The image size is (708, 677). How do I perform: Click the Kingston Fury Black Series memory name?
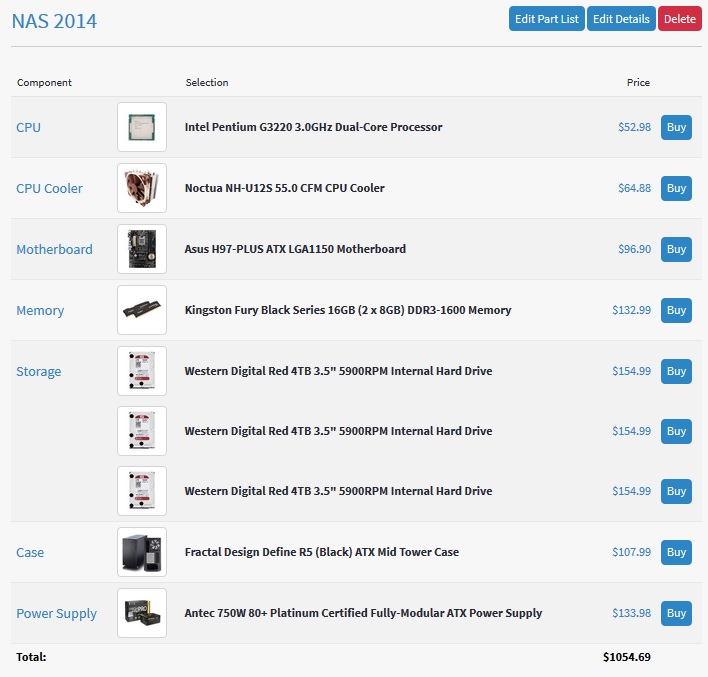[347, 310]
